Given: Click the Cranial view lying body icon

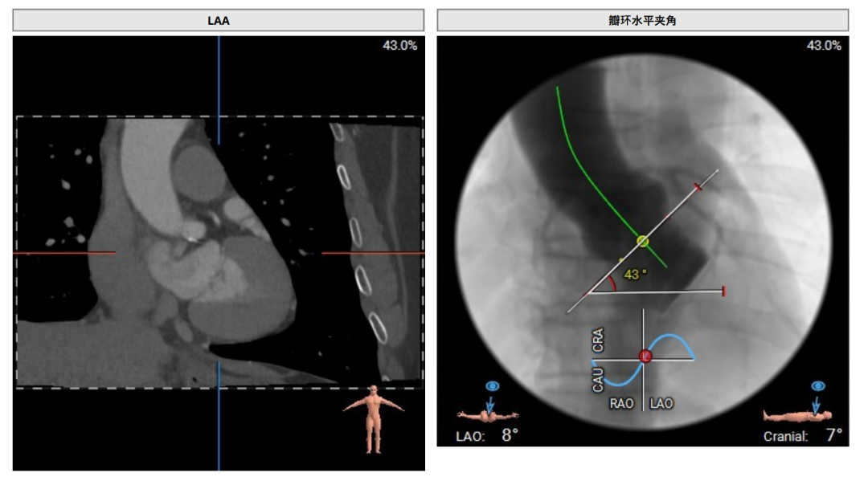Looking at the screenshot, I should [x=797, y=415].
